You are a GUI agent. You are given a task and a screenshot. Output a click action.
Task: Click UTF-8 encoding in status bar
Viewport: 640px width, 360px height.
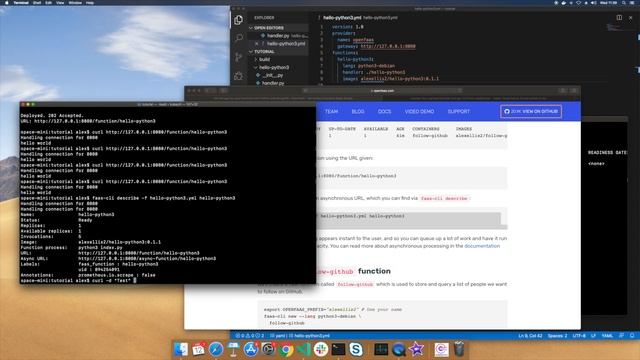pyautogui.click(x=579, y=336)
